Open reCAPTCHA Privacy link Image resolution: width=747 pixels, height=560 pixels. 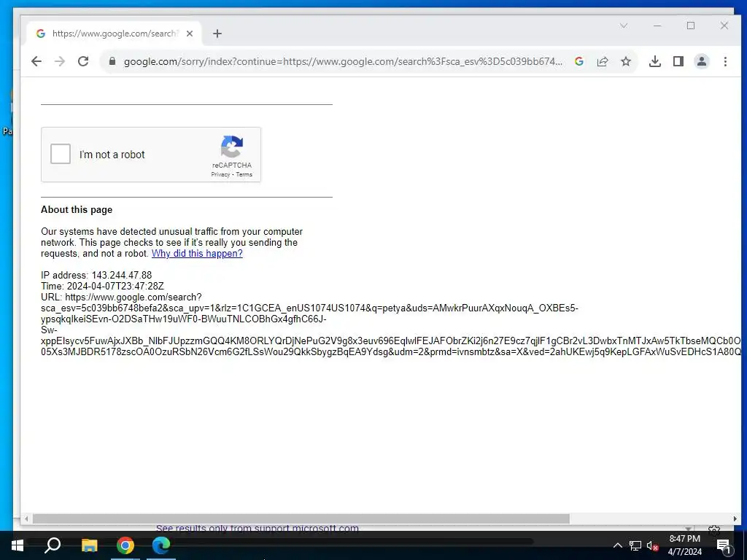pos(220,174)
